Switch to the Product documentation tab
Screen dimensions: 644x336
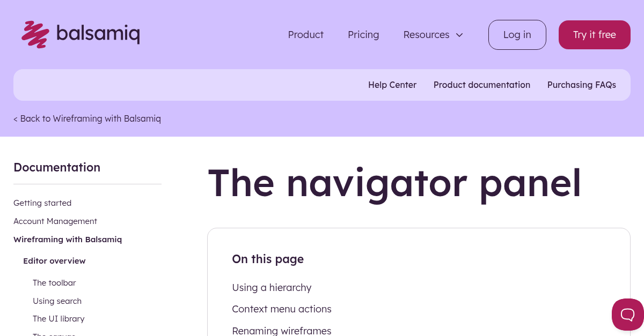481,85
